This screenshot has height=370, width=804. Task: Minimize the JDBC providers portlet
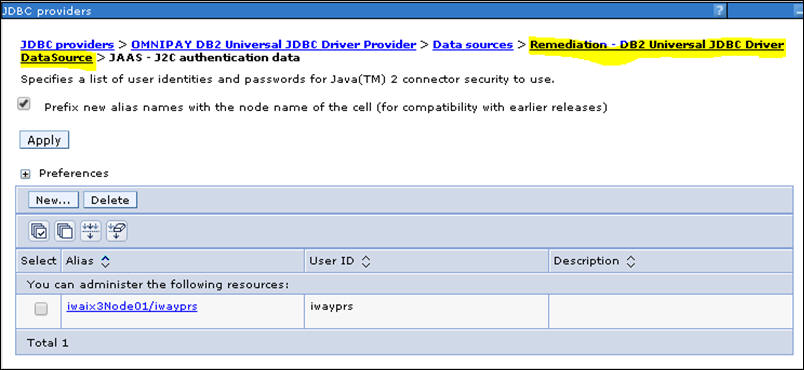coord(800,10)
